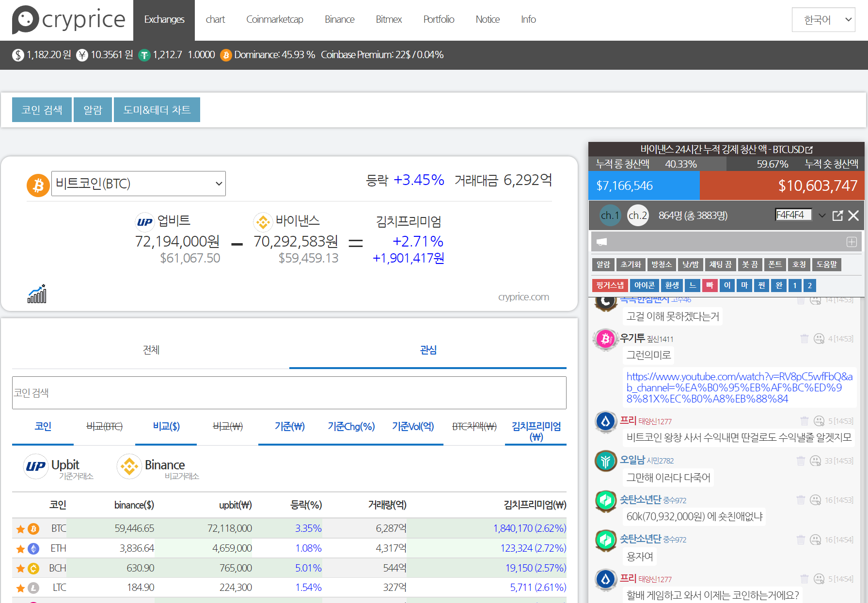Toggle the LTC row favorite star
The width and height of the screenshot is (868, 603).
pos(20,588)
